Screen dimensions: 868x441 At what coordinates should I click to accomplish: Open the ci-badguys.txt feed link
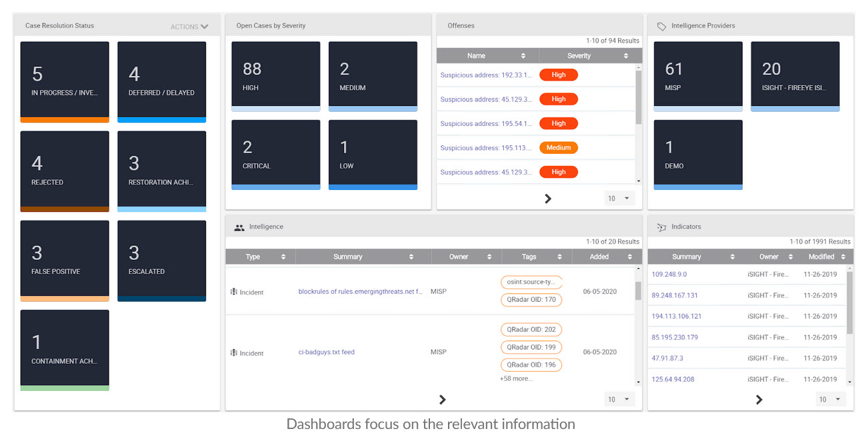[327, 352]
